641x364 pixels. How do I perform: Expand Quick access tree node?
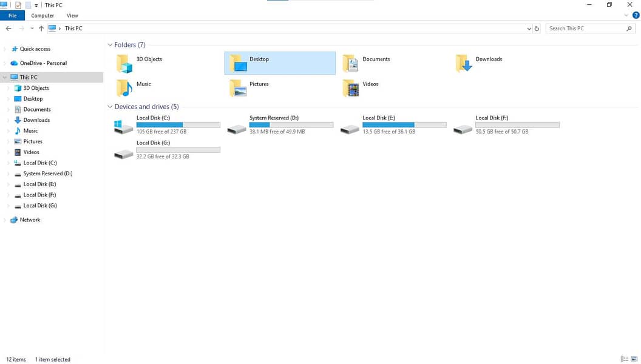(4, 49)
